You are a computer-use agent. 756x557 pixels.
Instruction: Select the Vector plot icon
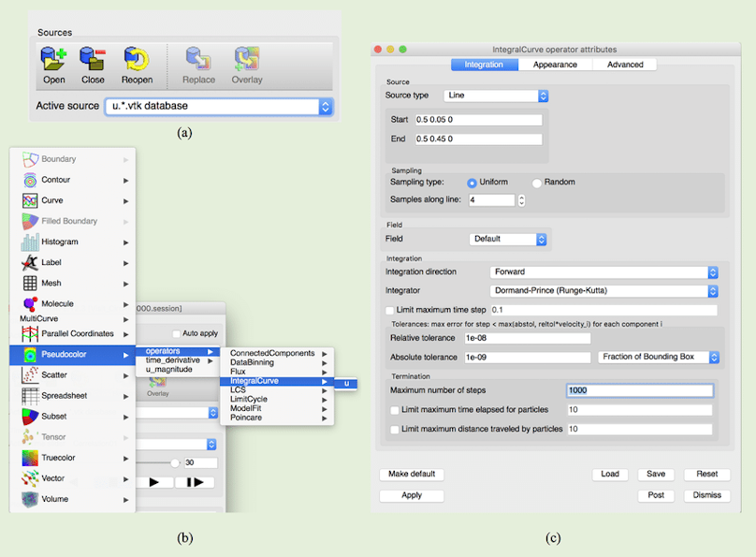[30, 478]
